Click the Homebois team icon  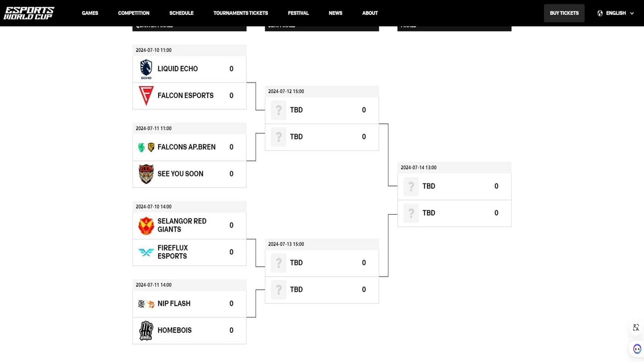(x=146, y=330)
